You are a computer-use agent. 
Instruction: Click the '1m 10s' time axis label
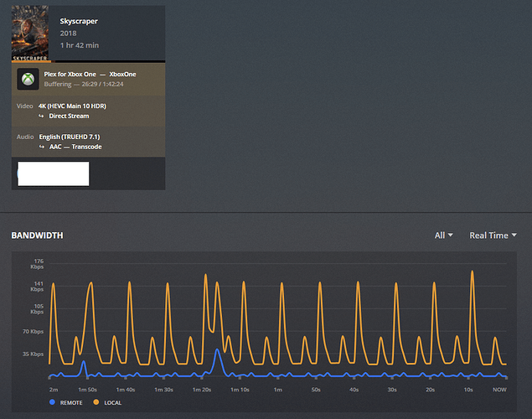[240, 390]
